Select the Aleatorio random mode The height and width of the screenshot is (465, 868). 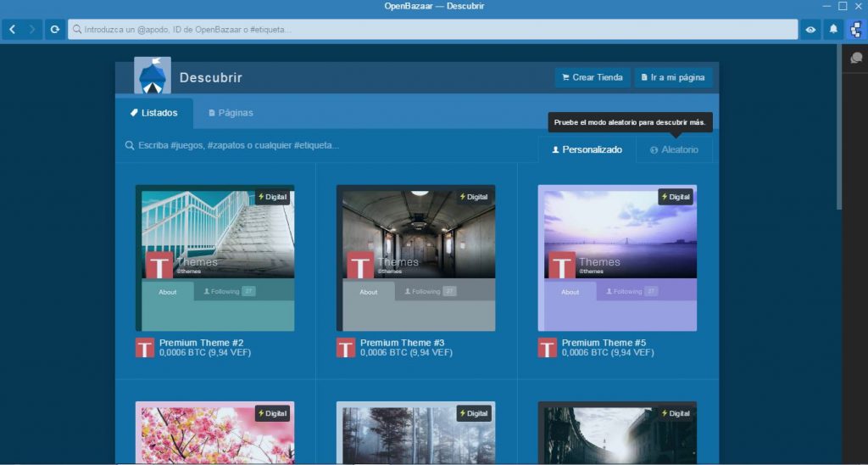click(674, 149)
